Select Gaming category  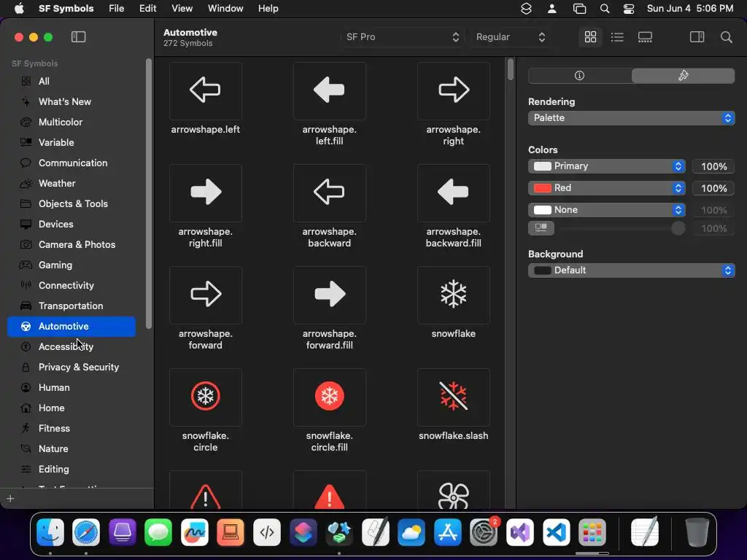point(71,265)
